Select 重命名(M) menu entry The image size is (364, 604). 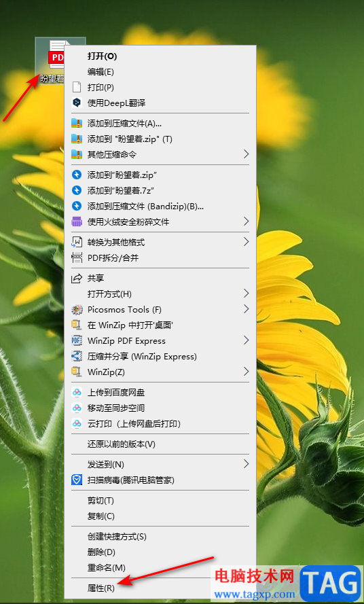pos(160,568)
